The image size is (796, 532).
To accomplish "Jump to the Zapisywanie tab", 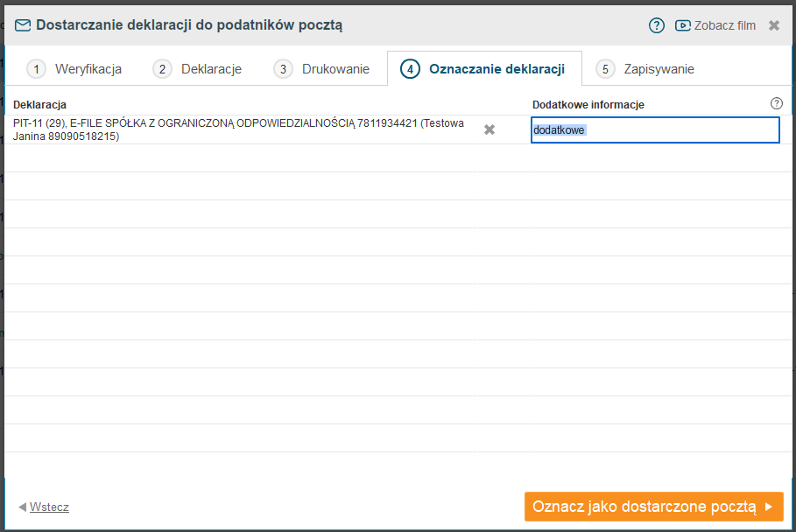I will 645,69.
